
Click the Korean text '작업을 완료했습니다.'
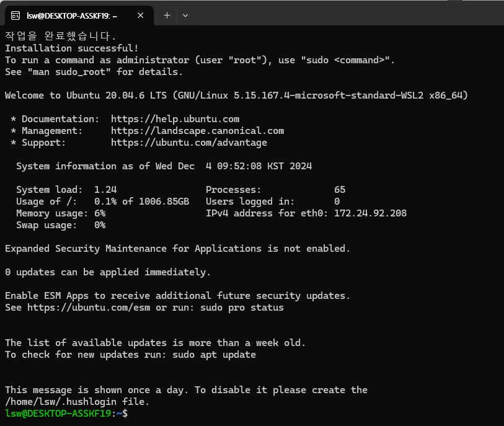[x=60, y=36]
